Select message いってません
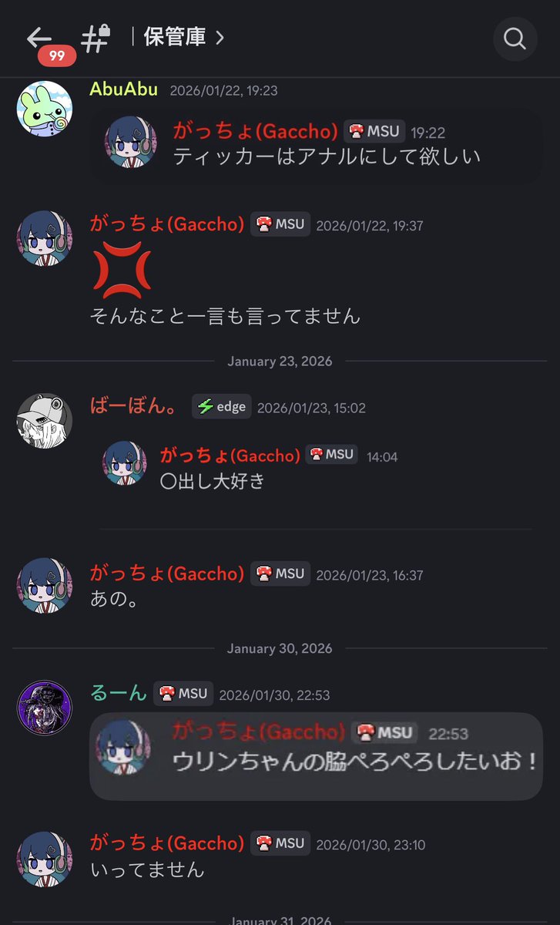Screen dimensions: 560x925 148,869
